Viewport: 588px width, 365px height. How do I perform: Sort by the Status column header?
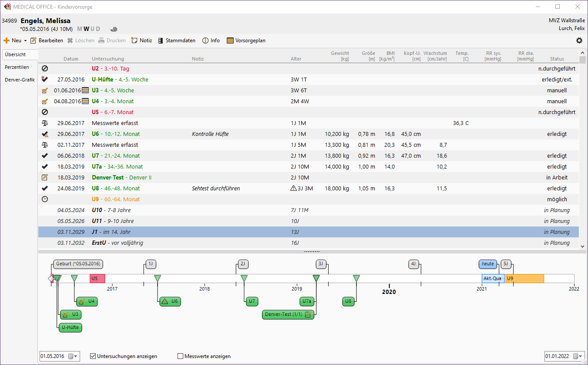tap(557, 59)
